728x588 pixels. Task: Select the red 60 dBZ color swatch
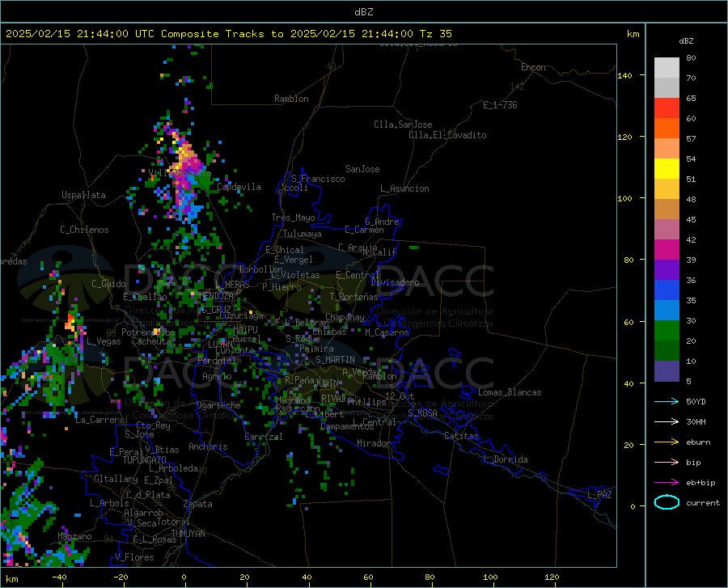(667, 108)
